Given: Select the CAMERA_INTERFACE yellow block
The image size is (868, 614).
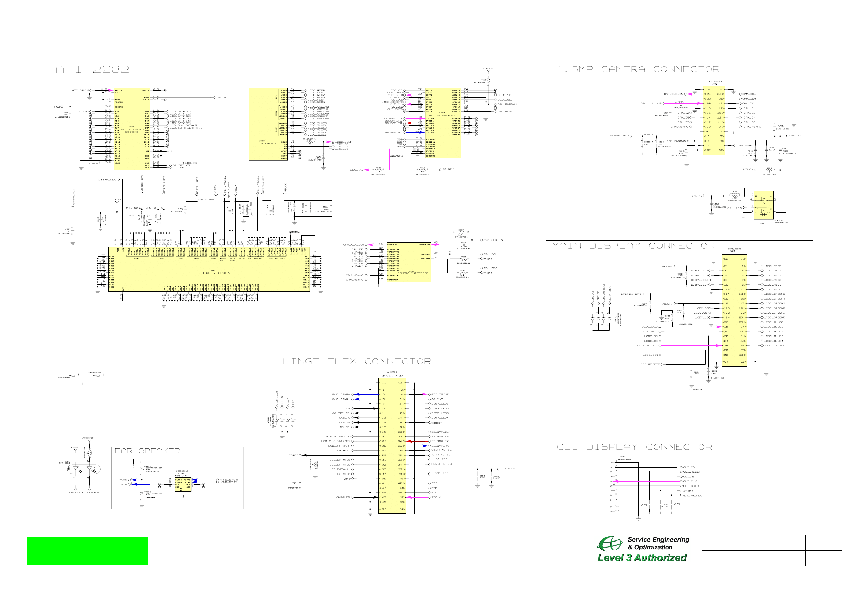Looking at the screenshot, I should (408, 263).
